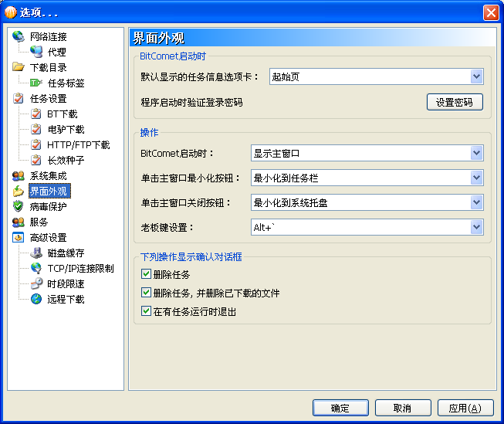This screenshot has height=424, width=504.
Task: Open TCP/IP连接限制 settings
Action: click(80, 268)
